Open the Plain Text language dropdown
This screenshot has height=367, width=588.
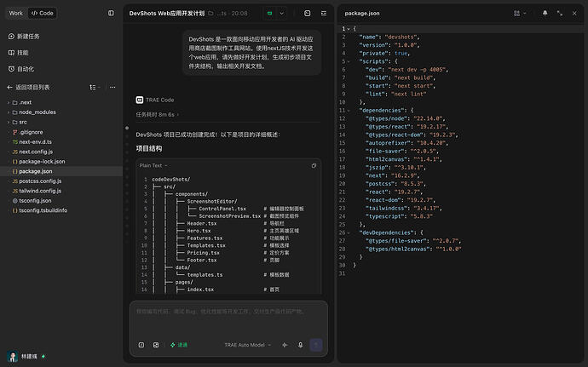click(153, 165)
